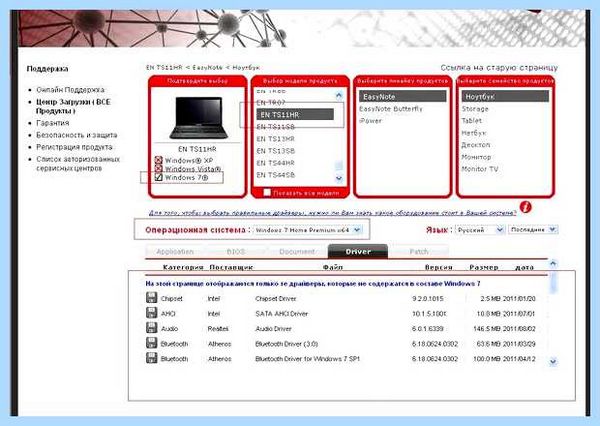Viewport: 600px width, 426px height.
Task: Click the Версия column header
Action: 439,267
